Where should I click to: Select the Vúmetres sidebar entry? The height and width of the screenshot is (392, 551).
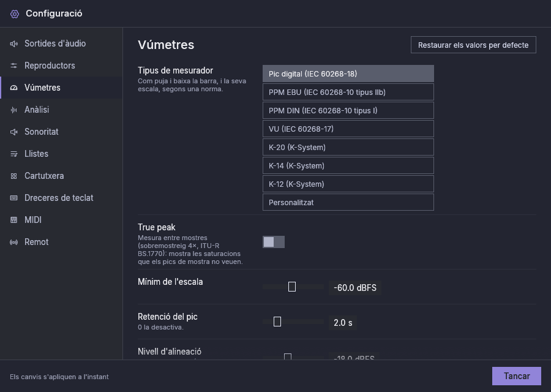click(61, 88)
